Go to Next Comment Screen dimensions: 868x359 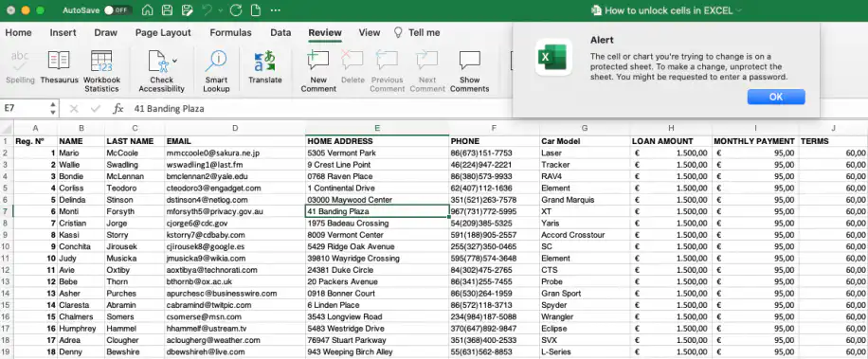tap(426, 71)
